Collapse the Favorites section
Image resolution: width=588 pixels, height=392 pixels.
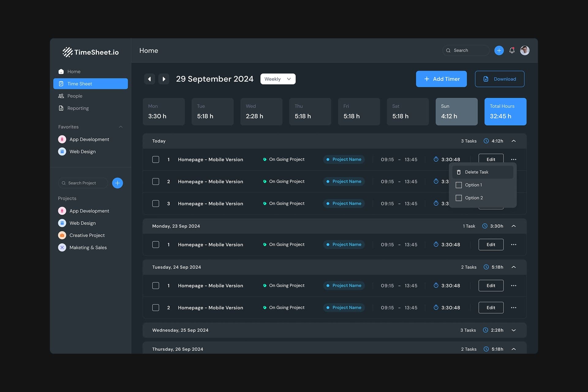[x=121, y=126]
